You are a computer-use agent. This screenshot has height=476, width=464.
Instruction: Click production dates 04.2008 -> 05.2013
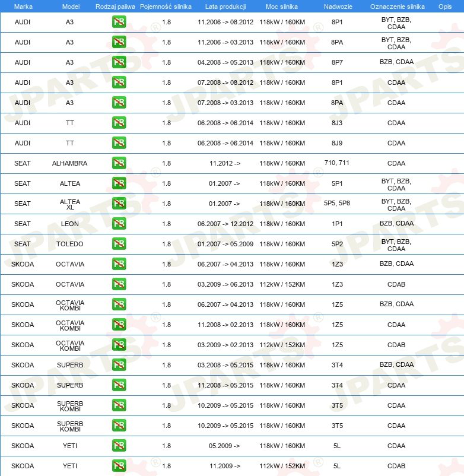point(225,62)
